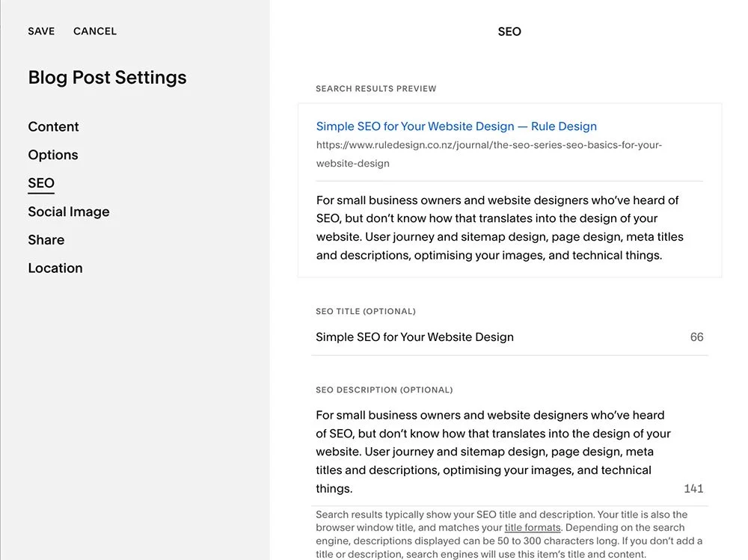Click the SEO Title character count 66

[696, 336]
